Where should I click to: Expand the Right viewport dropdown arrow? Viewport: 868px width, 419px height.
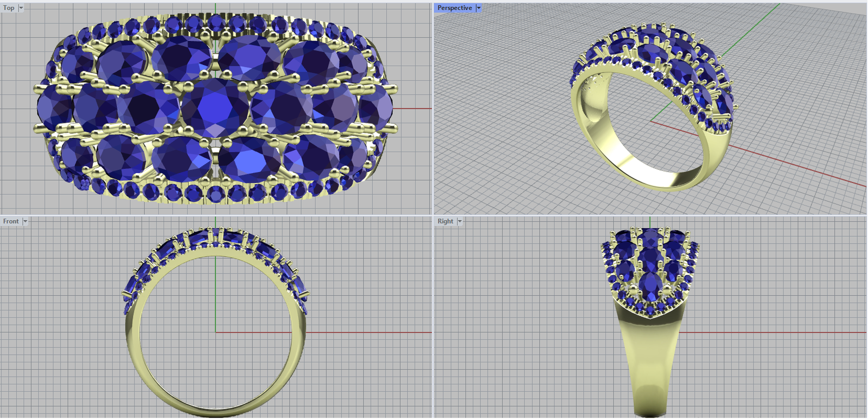pyautogui.click(x=460, y=221)
